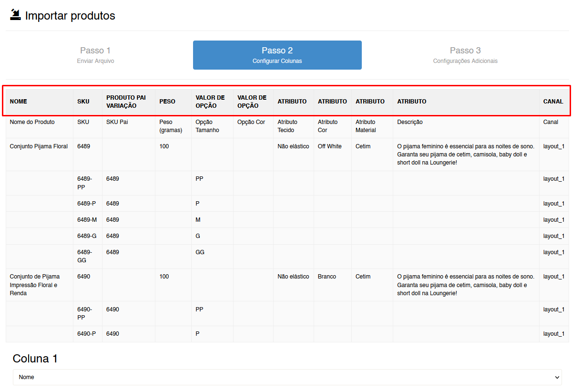Screen dimensions: 572x392
Task: Select the Conjunto Pijama Floral product name
Action: pyautogui.click(x=39, y=146)
